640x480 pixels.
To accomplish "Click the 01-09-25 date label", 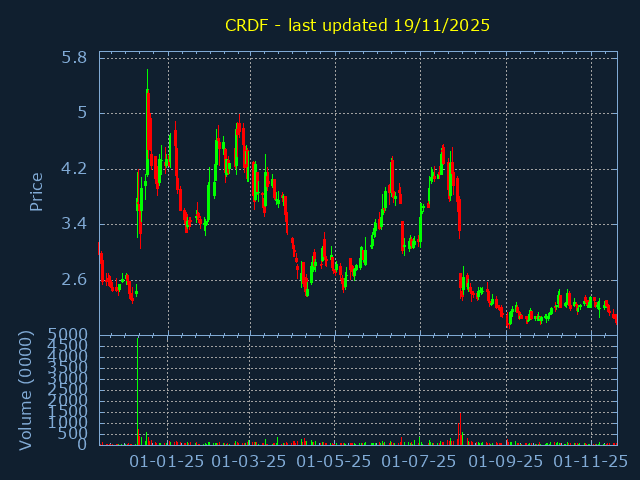I will [506, 462].
